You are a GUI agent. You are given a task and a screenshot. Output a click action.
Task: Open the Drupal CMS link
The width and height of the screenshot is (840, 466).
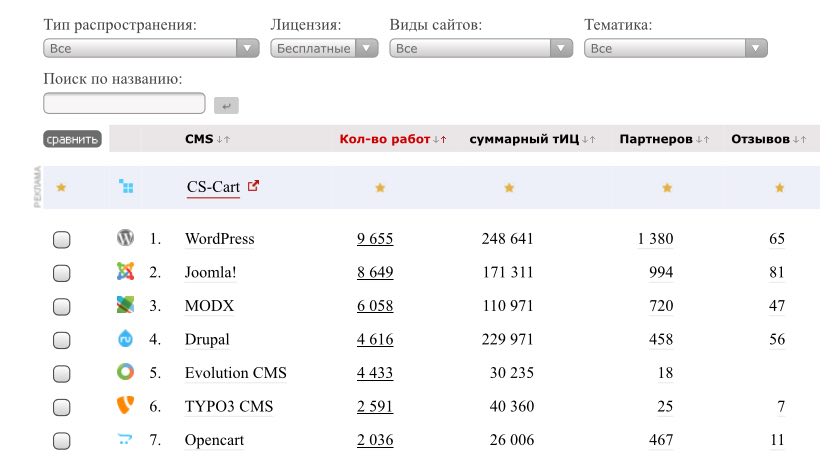pyautogui.click(x=207, y=340)
